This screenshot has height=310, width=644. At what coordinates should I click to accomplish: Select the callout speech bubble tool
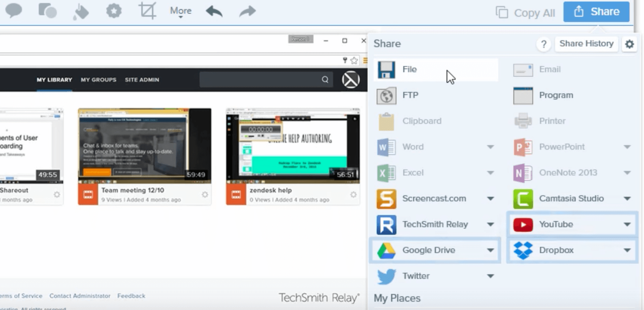pos(14,11)
